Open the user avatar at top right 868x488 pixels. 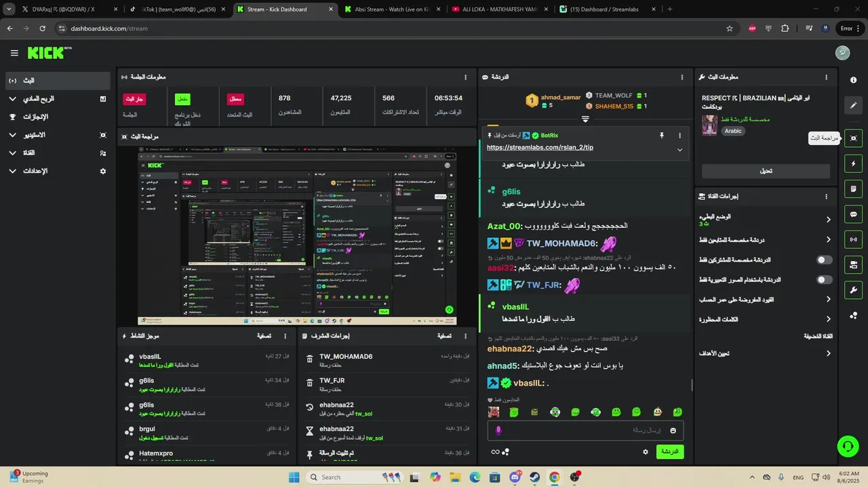(842, 53)
